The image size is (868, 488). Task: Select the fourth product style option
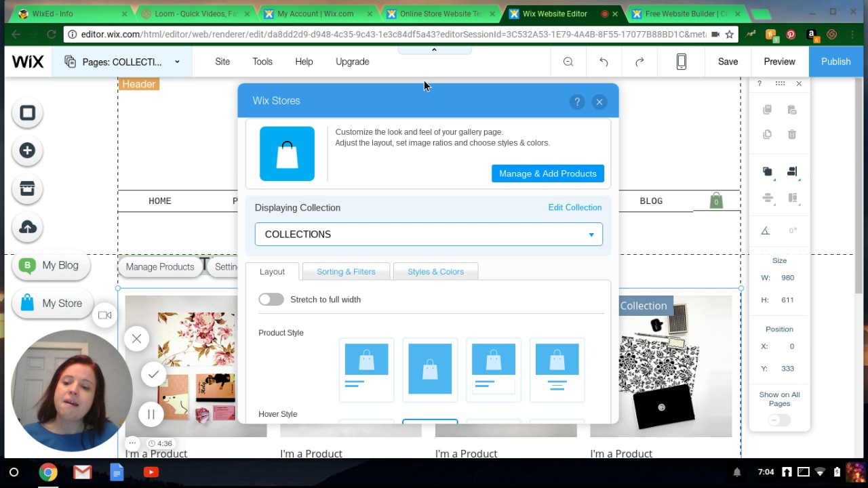point(557,369)
